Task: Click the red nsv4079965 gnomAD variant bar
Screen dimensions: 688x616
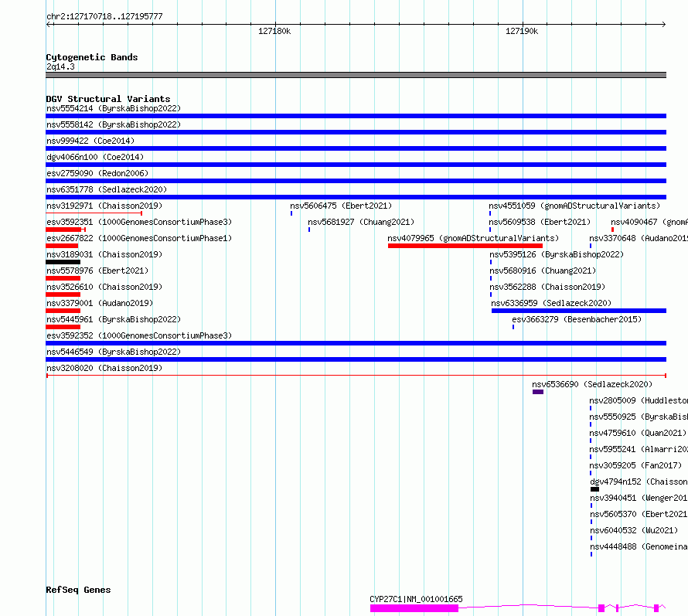Action: [x=465, y=246]
